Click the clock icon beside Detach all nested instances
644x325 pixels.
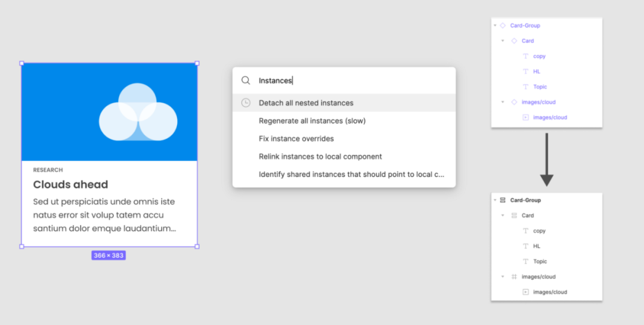pos(246,103)
